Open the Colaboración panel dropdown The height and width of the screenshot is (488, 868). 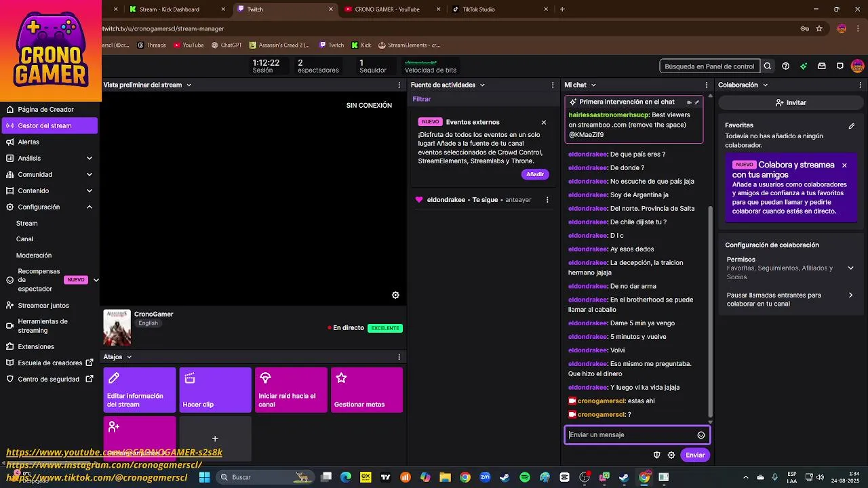pyautogui.click(x=765, y=85)
